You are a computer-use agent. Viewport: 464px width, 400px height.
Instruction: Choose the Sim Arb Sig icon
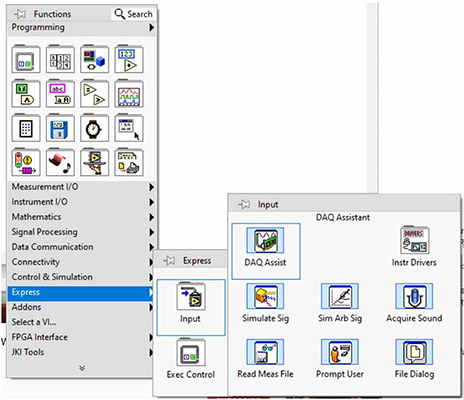coord(340,303)
